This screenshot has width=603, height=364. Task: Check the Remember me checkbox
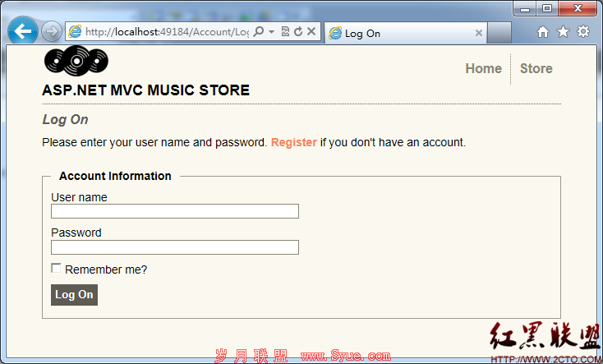56,268
